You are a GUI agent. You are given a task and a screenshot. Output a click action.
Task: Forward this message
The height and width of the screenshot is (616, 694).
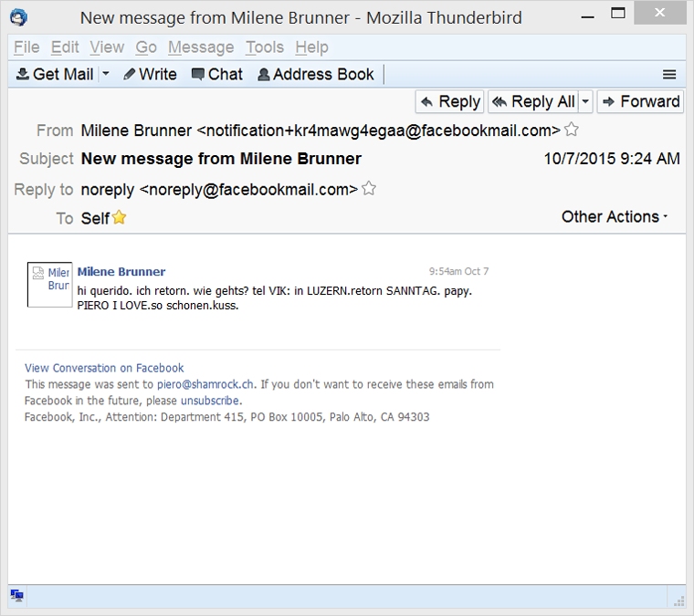pos(640,101)
